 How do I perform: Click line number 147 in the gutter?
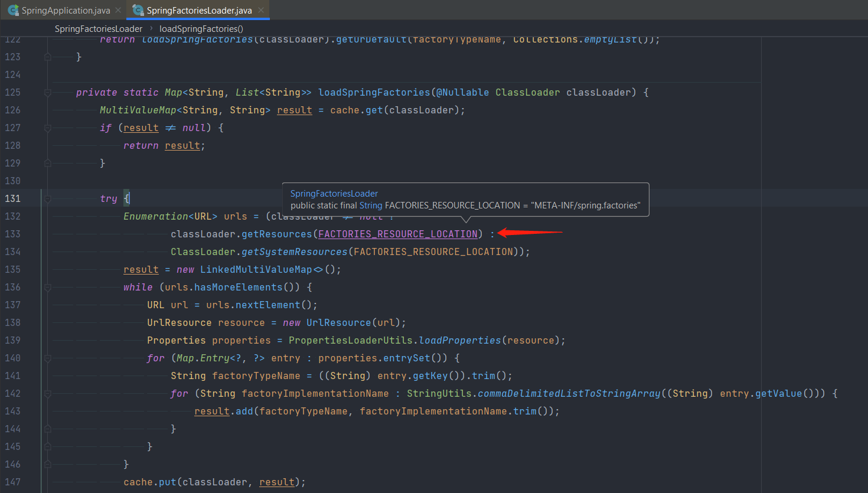(x=12, y=482)
